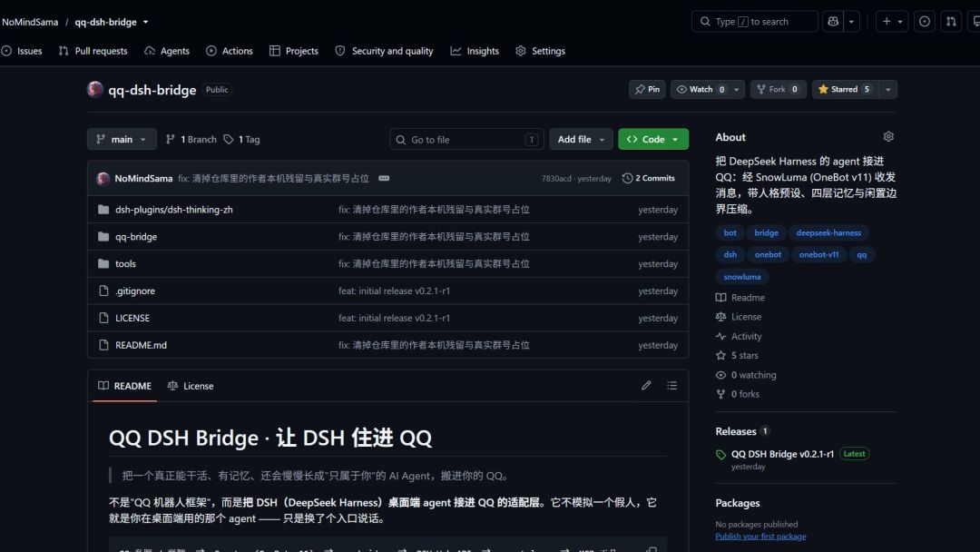
Task: Expand the Add file dropdown
Action: tap(581, 140)
